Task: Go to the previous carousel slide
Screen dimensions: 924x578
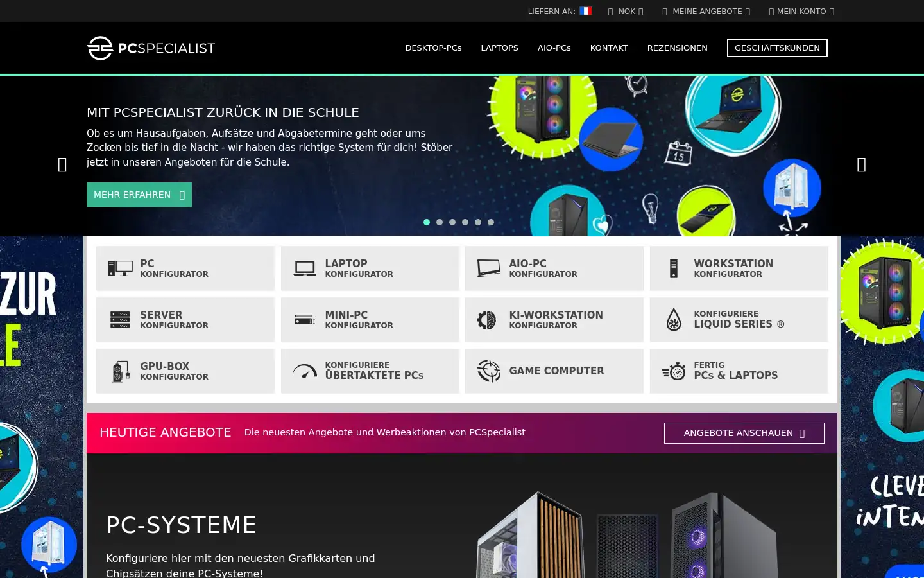Action: [62, 165]
